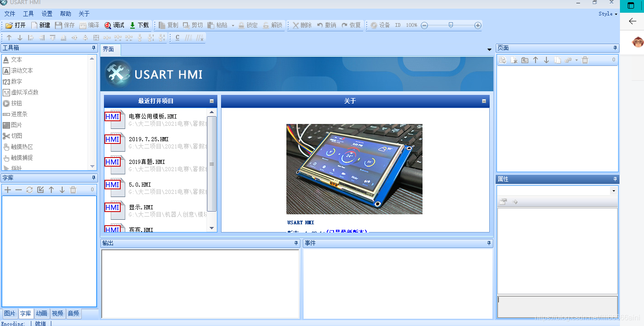Click send-down arrow in alignment toolbar
644x326 pixels.
coord(20,38)
